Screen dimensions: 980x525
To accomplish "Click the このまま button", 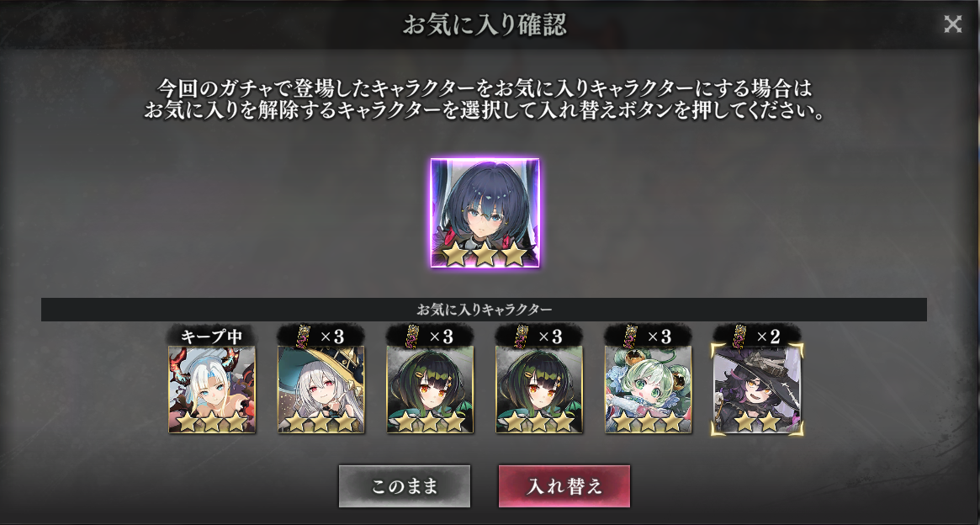I will (405, 486).
